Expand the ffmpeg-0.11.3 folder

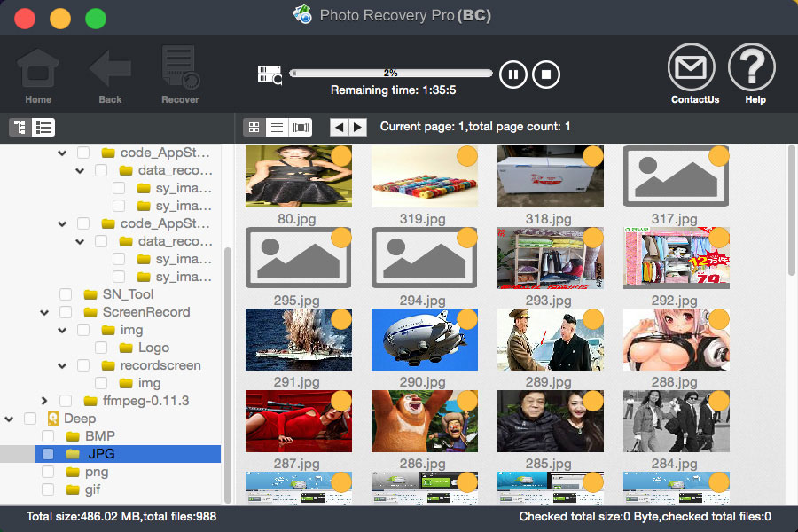tap(44, 401)
